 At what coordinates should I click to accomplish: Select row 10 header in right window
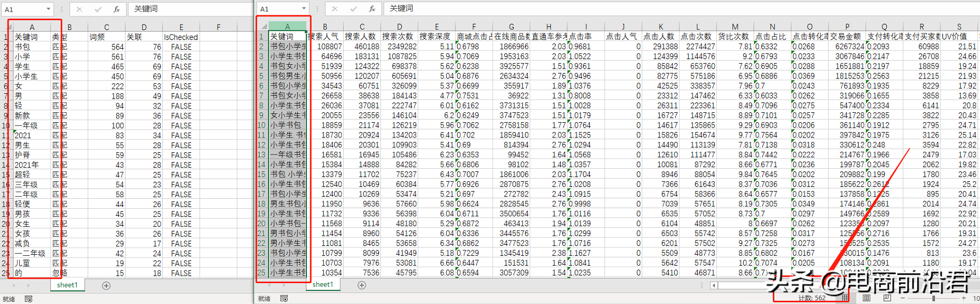coord(262,125)
